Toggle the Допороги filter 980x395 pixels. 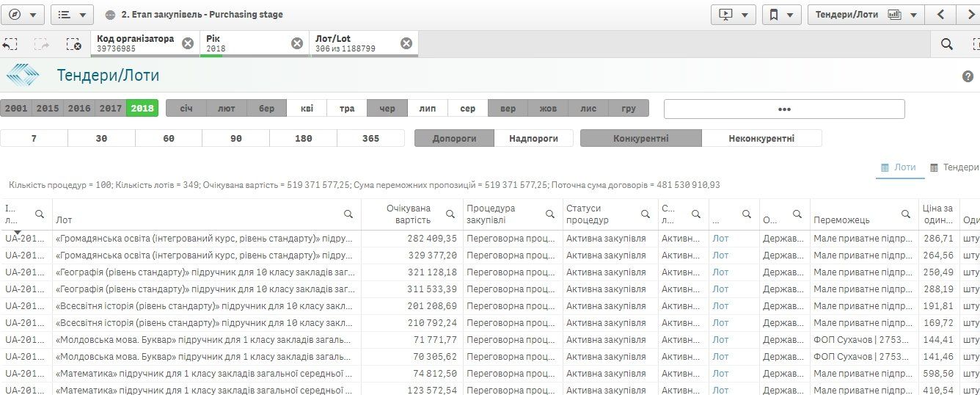[454, 138]
